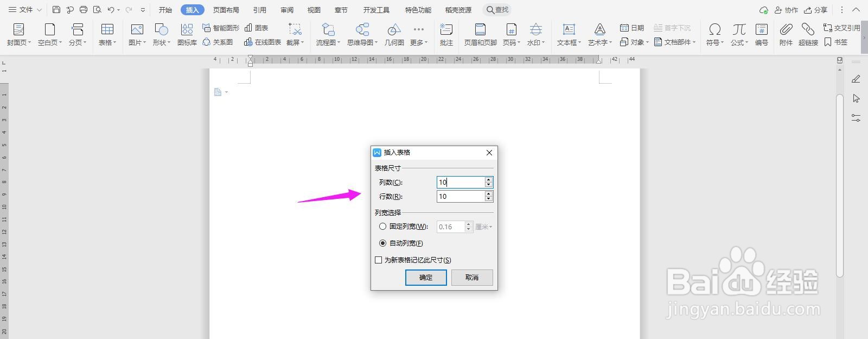The width and height of the screenshot is (868, 339).
Task: Open the 几何图 geometry tool
Action: pyautogui.click(x=394, y=34)
